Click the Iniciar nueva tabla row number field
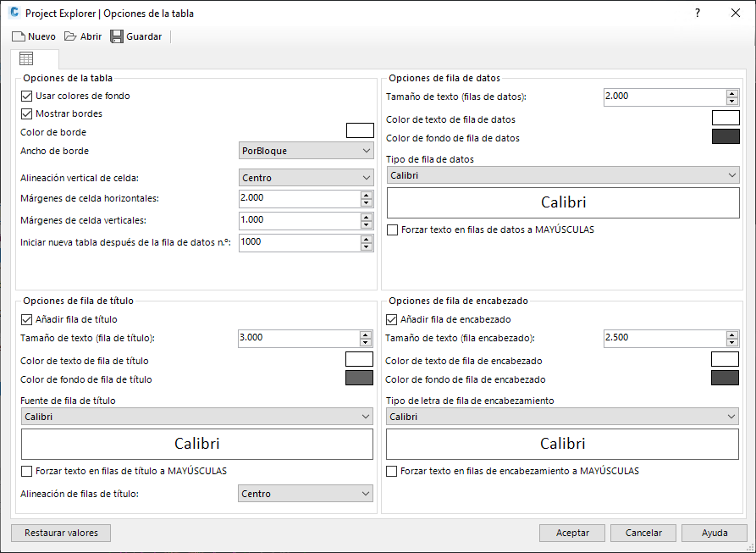This screenshot has width=756, height=553. tap(299, 242)
